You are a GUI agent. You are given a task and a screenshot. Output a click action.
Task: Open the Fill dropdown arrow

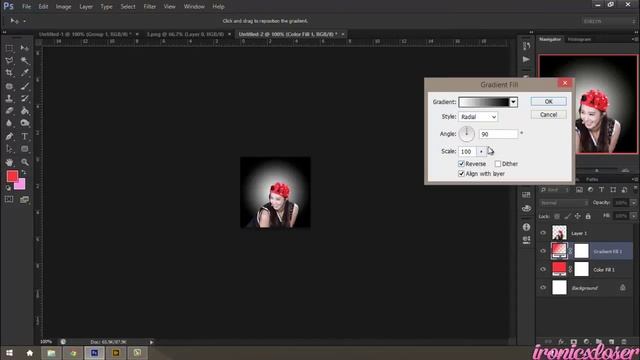pyautogui.click(x=633, y=216)
